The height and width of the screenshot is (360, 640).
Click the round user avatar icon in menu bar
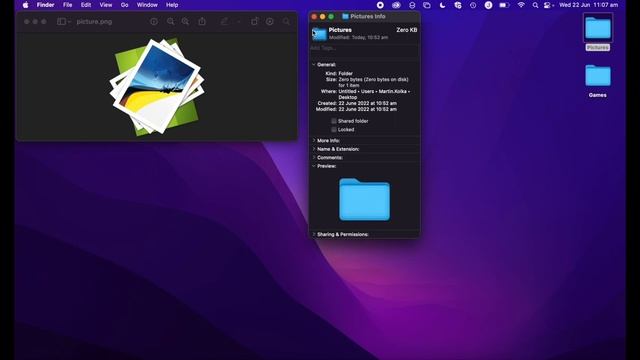[x=488, y=5]
